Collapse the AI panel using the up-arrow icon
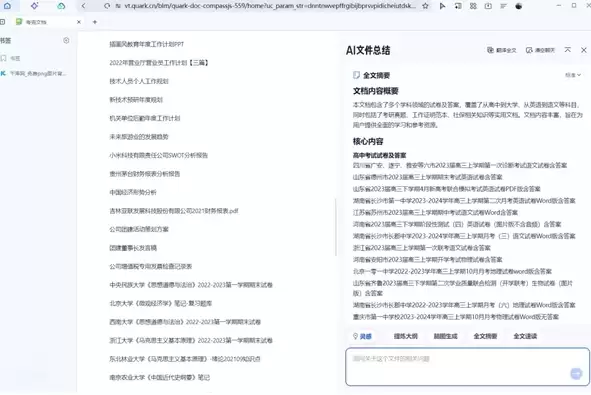The width and height of the screenshot is (591, 395). pyautogui.click(x=568, y=49)
